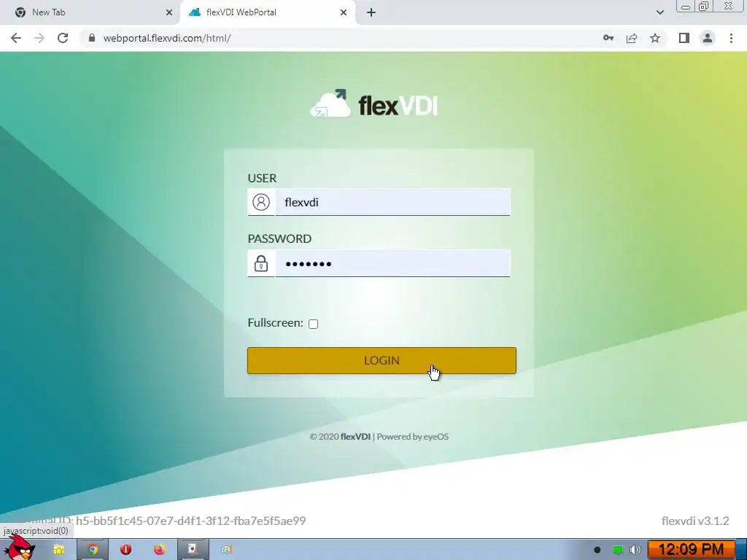Launch Firefox from the taskbar

(x=160, y=550)
